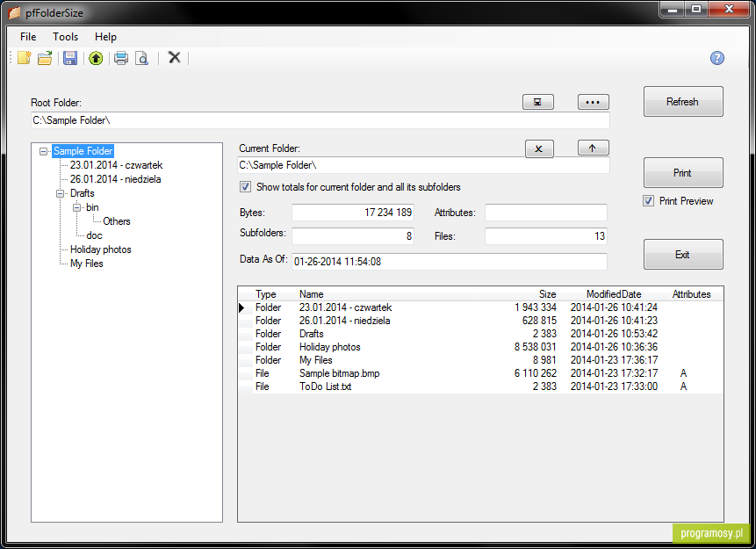Sort the list by the Attributes column header
Image resolution: width=756 pixels, height=549 pixels.
691,293
